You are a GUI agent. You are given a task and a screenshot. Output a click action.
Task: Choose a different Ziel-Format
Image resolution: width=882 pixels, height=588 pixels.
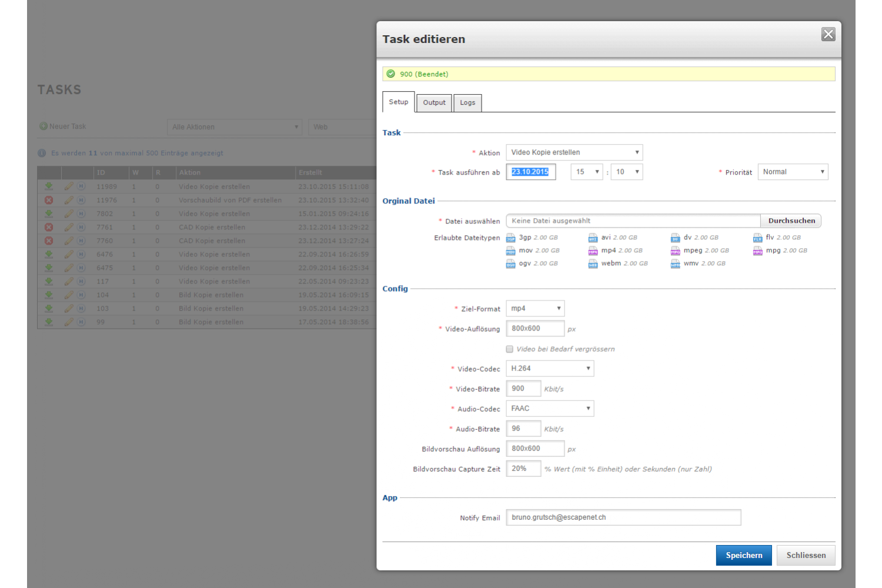coord(535,309)
